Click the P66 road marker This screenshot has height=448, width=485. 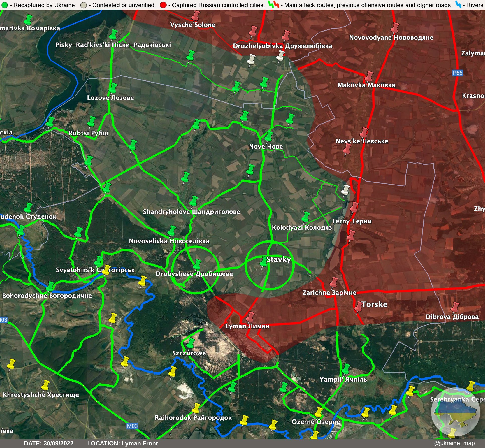tap(457, 73)
